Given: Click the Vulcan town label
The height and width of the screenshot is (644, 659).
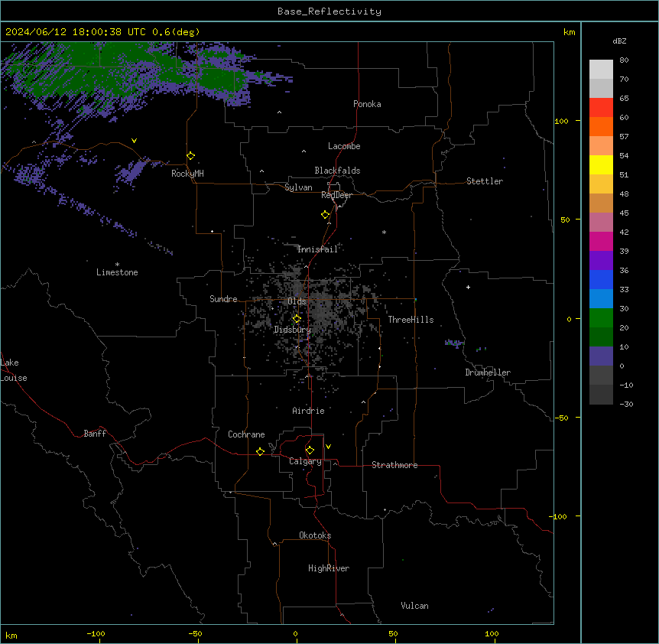Looking at the screenshot, I should coord(414,606).
